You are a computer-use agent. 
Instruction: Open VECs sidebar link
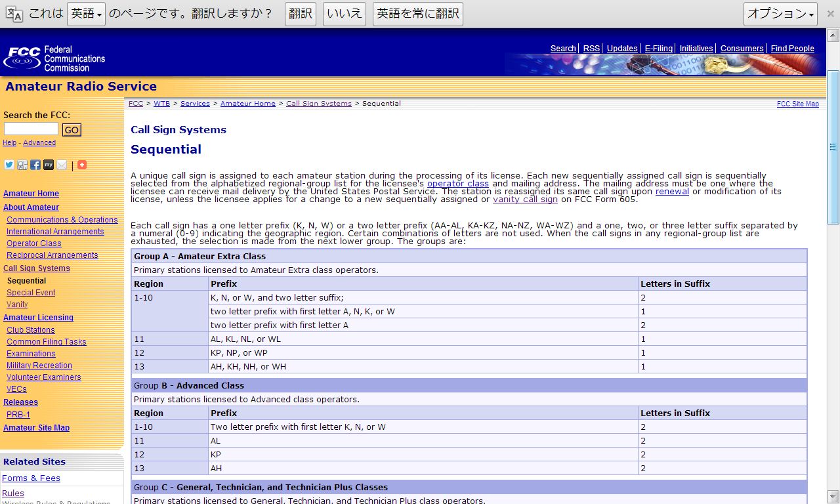pyautogui.click(x=16, y=389)
